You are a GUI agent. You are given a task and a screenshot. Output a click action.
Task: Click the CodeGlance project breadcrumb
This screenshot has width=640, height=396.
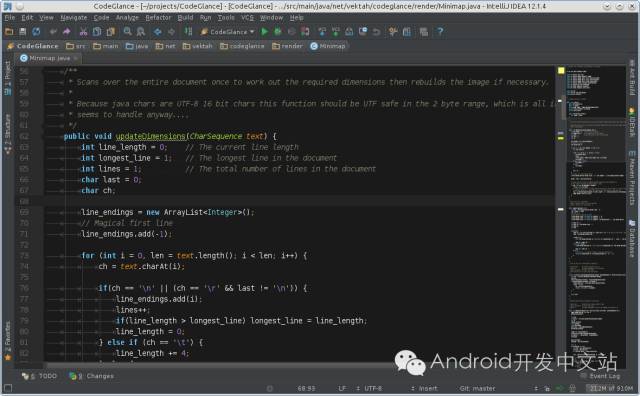pyautogui.click(x=33, y=46)
